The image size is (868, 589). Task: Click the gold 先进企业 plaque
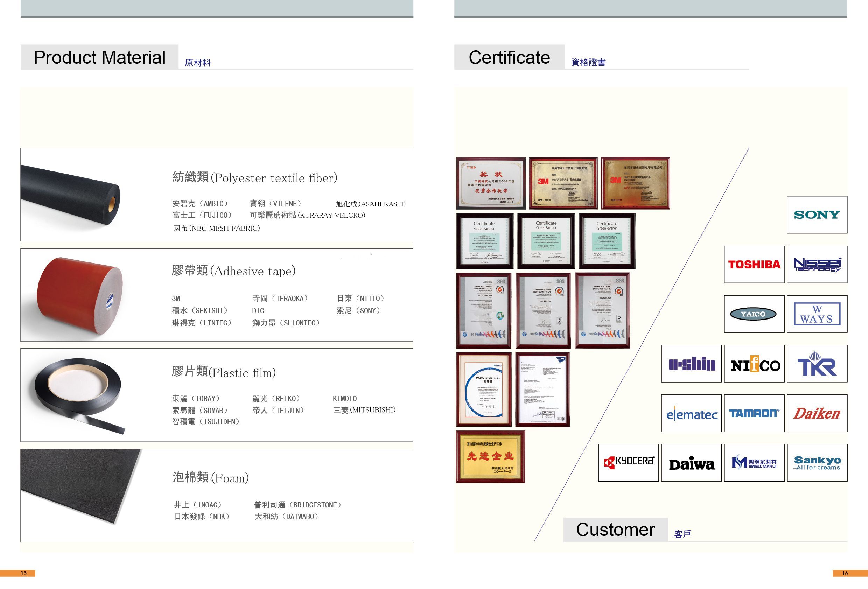click(490, 457)
